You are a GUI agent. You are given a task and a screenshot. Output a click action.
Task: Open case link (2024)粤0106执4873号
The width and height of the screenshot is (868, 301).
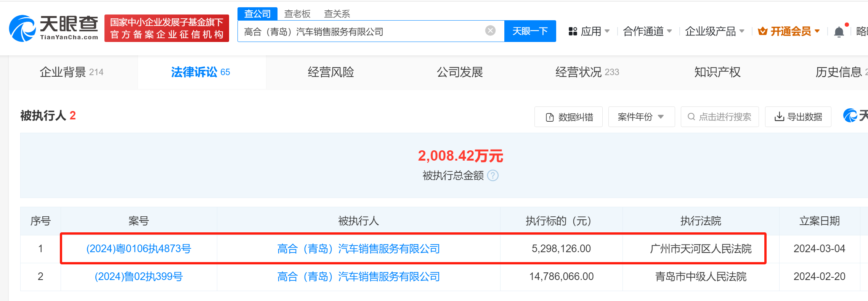pos(139,249)
